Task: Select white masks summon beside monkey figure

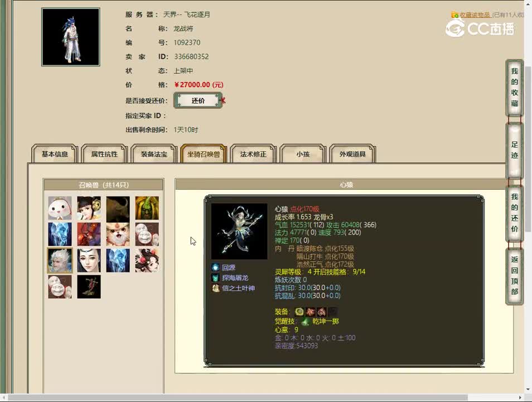Action: [60, 287]
